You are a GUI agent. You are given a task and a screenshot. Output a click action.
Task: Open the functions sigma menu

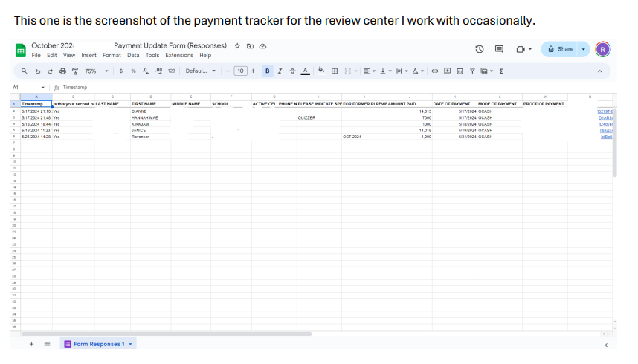click(x=501, y=71)
